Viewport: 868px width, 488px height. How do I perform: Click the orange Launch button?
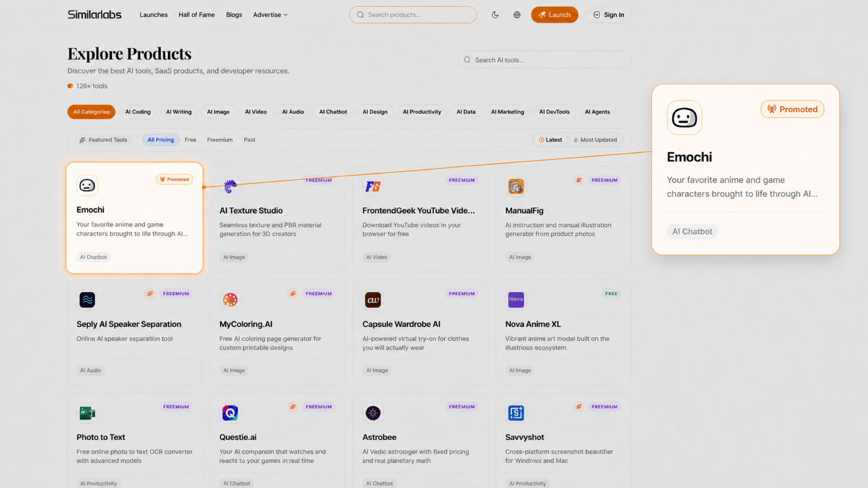click(555, 15)
